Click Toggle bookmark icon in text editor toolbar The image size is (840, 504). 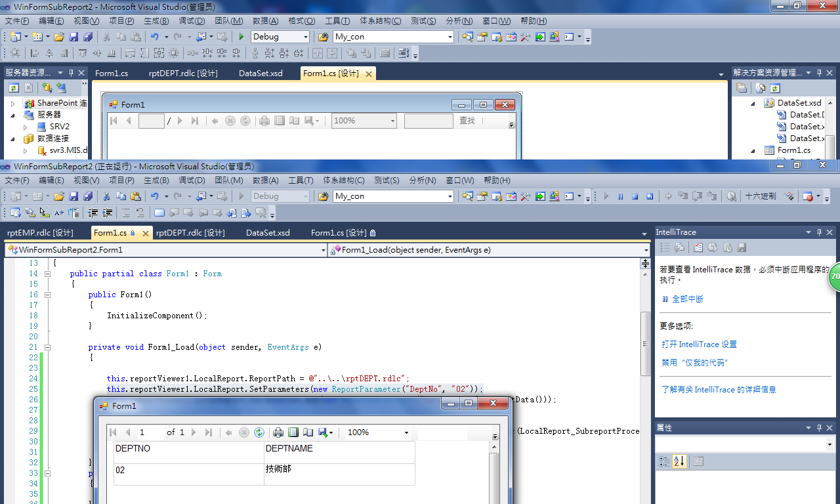159,213
